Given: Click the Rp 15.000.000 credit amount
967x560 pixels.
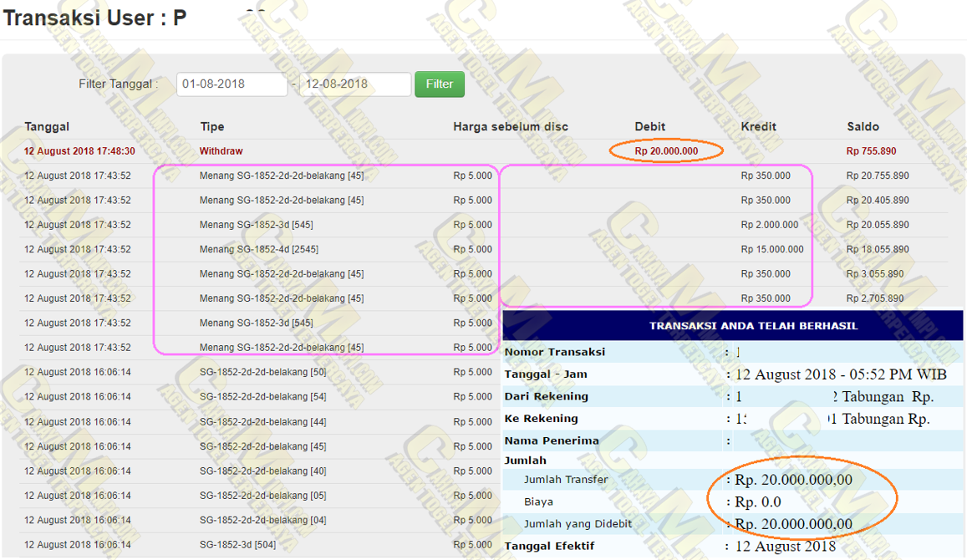Looking at the screenshot, I should pos(771,249).
